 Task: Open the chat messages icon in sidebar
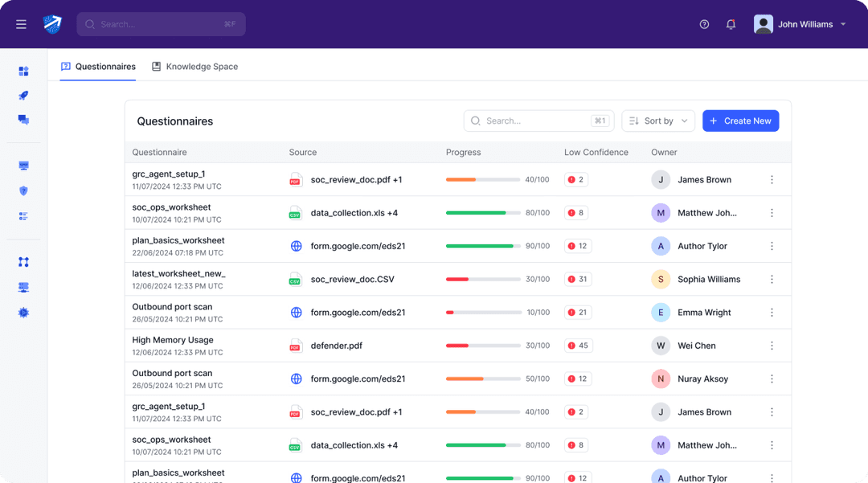coord(23,120)
